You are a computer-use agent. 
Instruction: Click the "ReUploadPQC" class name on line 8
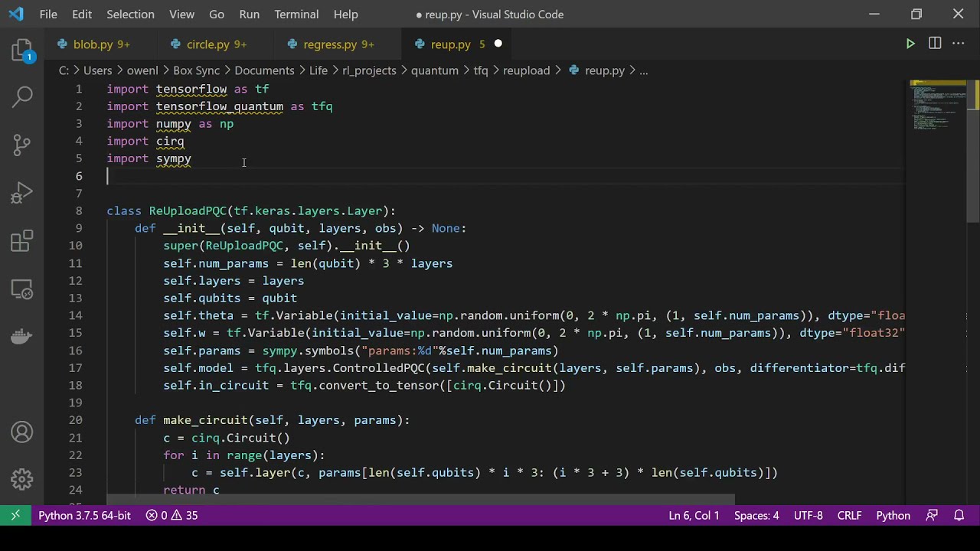tap(188, 210)
